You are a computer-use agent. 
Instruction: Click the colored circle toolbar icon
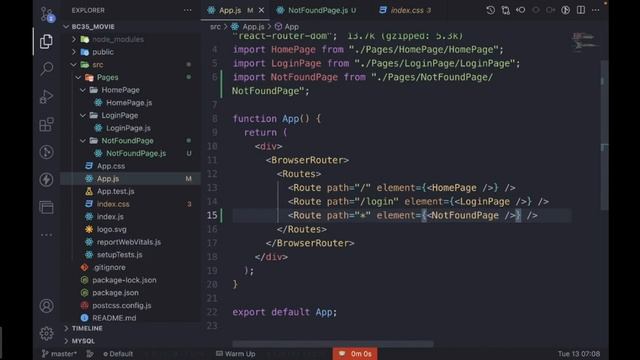coord(565,10)
